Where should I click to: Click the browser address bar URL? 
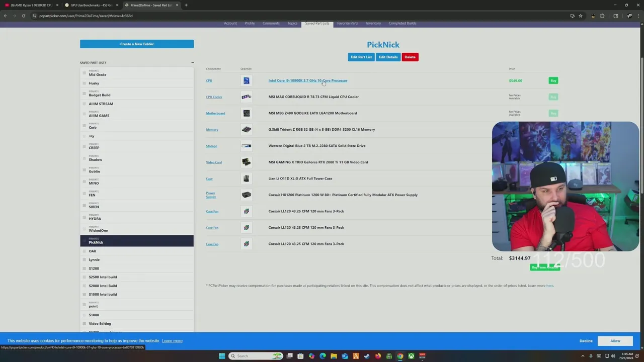[x=86, y=16]
